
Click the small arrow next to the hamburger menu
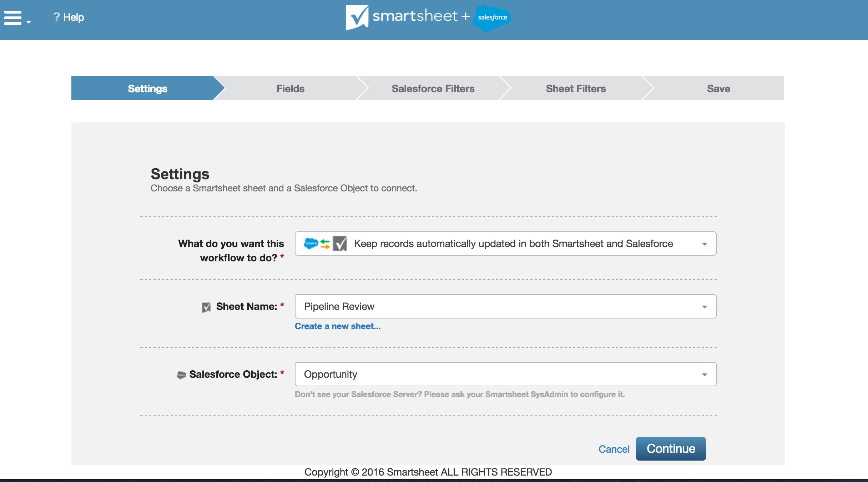point(29,22)
